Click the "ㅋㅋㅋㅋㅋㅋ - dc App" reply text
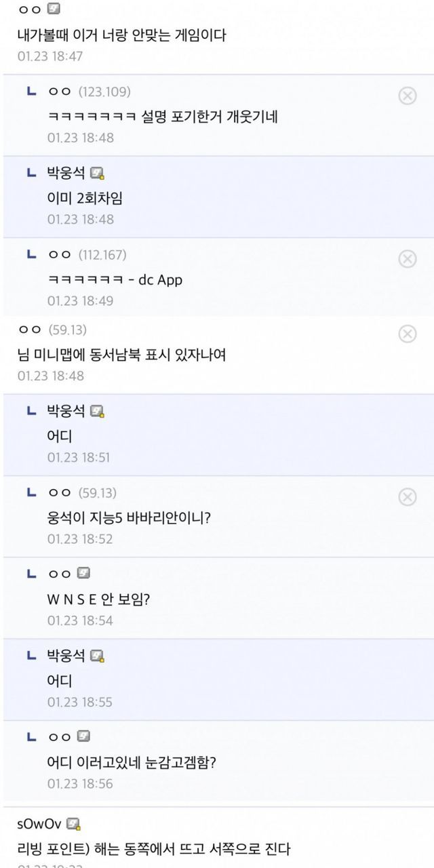 115,279
